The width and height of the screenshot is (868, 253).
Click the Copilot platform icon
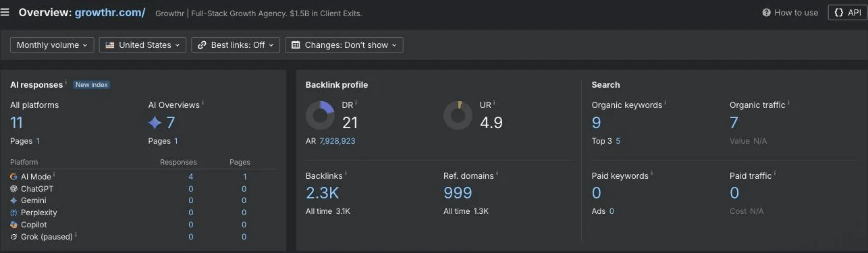(x=13, y=225)
